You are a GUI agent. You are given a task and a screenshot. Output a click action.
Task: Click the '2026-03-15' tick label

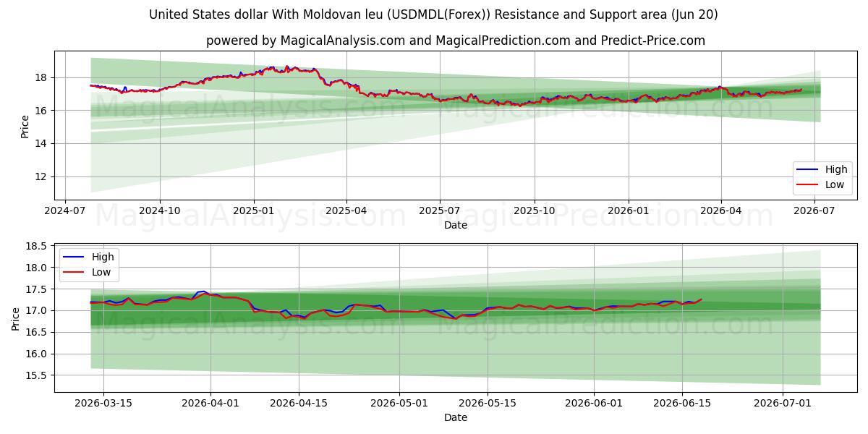(102, 403)
